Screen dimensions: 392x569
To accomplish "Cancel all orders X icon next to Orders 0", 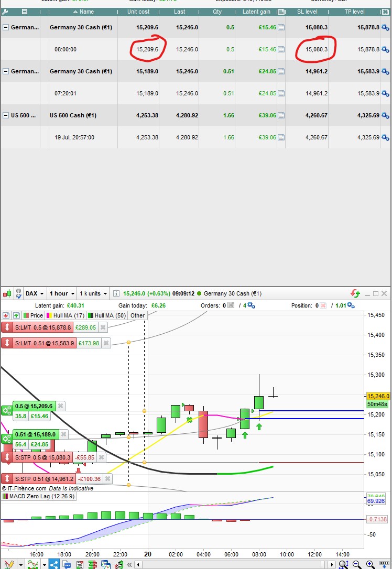I will click(x=231, y=305).
